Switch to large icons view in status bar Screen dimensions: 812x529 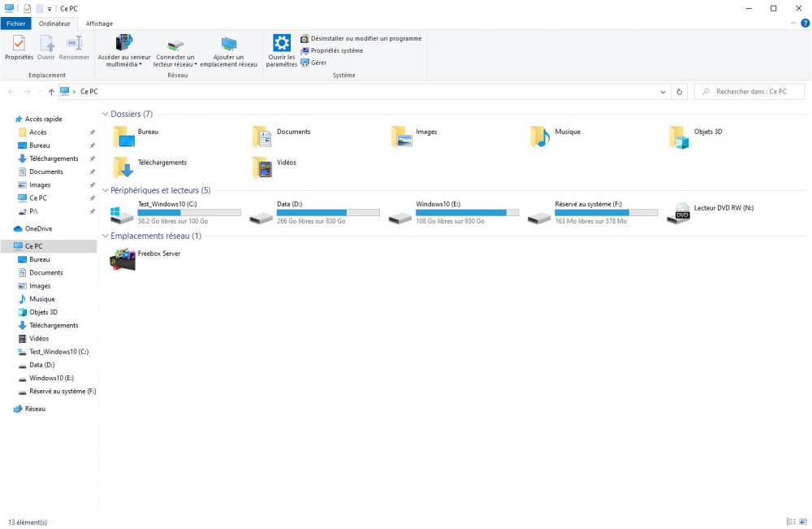(803, 522)
